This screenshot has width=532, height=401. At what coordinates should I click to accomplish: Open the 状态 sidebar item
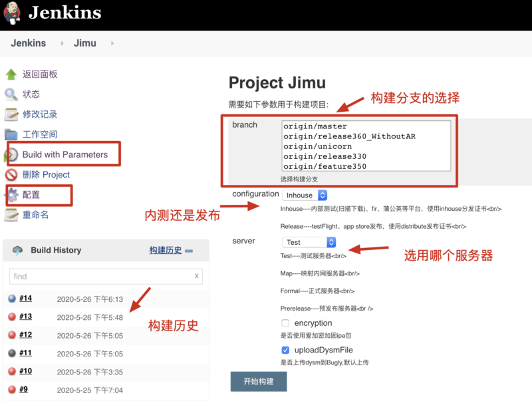coord(31,94)
